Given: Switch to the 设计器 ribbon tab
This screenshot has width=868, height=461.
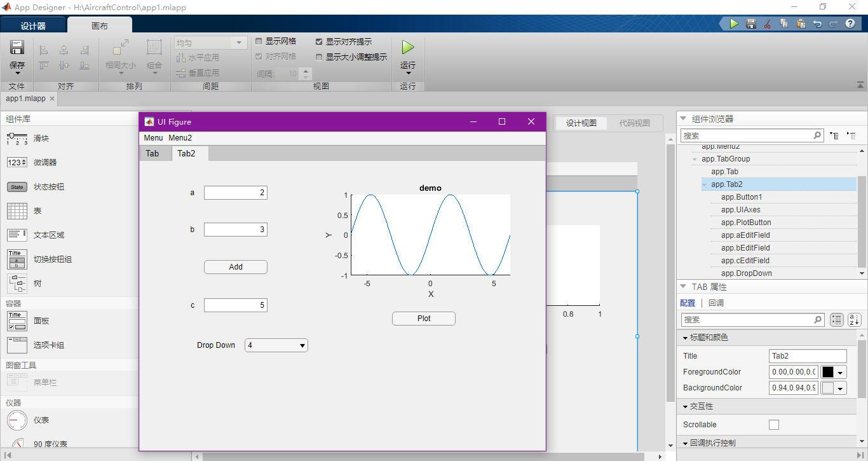Looking at the screenshot, I should [x=33, y=26].
